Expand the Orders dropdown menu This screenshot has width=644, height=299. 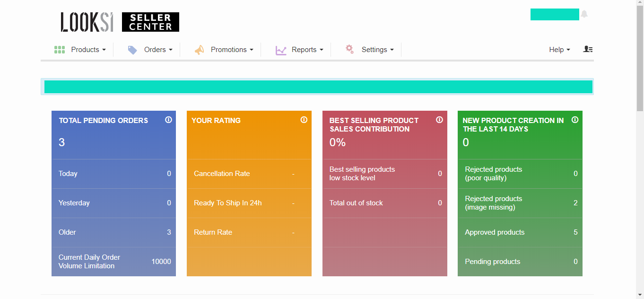[x=158, y=50]
